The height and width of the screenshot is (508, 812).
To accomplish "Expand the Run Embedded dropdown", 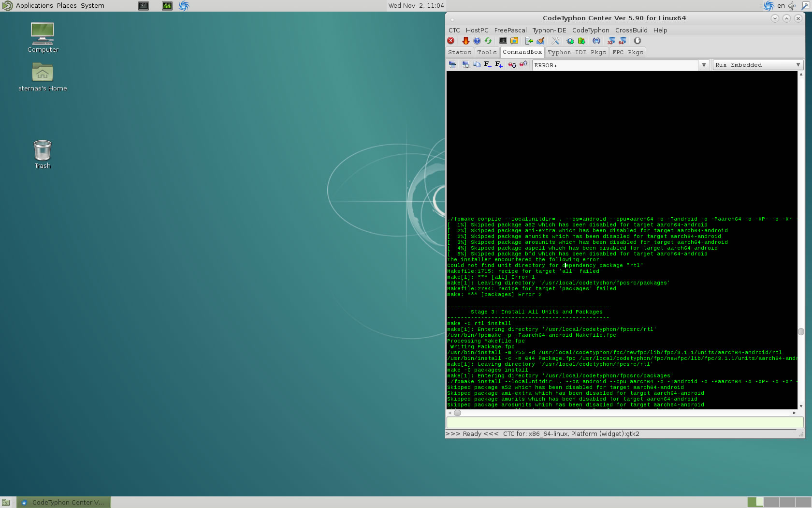I will (x=758, y=65).
